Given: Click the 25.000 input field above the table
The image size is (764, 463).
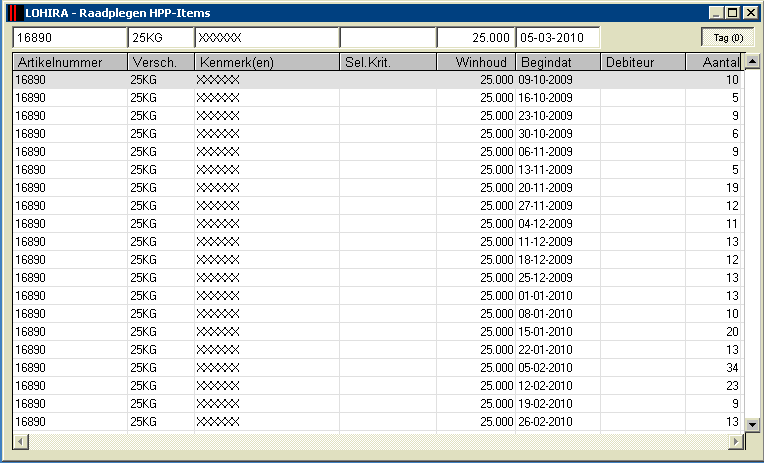Looking at the screenshot, I should (x=475, y=38).
